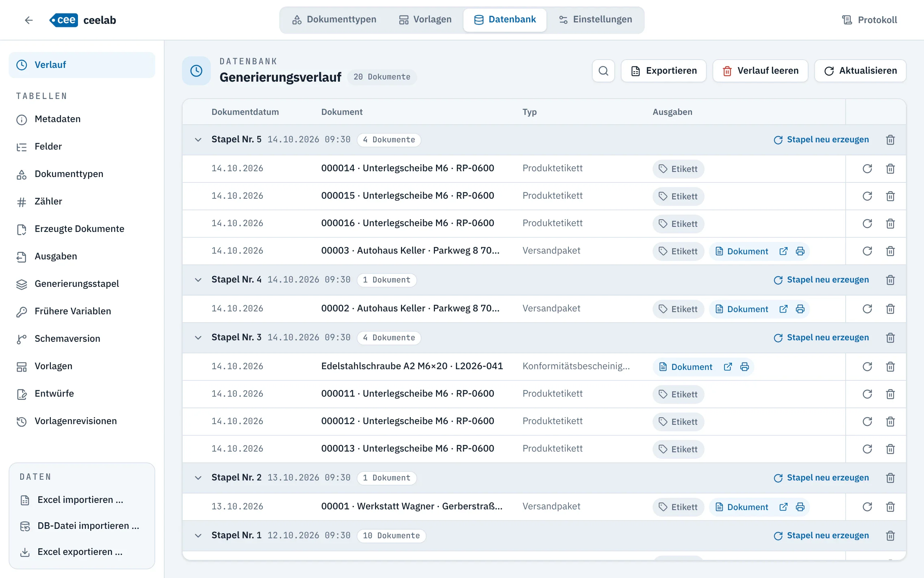This screenshot has width=924, height=578.
Task: Open Zähler table in sidebar
Action: coord(82,202)
